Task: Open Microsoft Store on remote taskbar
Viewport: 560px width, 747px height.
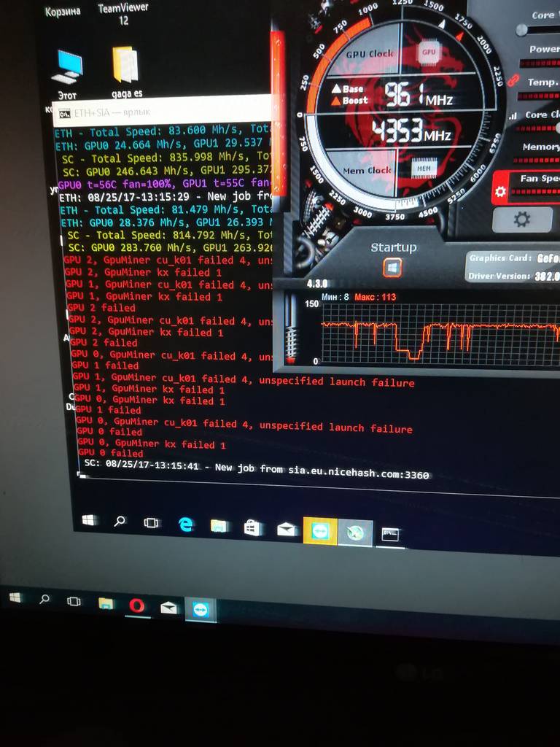Action: tap(252, 527)
